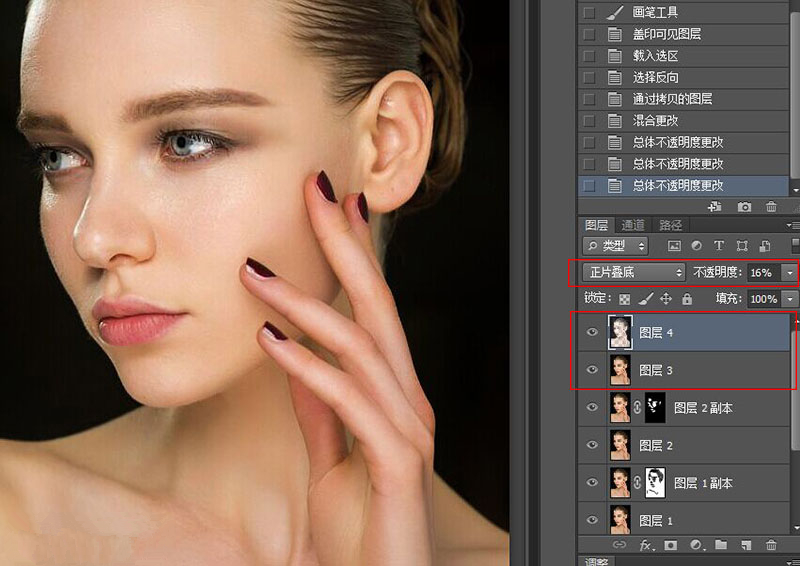800x566 pixels.
Task: Open the 不透明度 slider arrow
Action: coord(790,273)
